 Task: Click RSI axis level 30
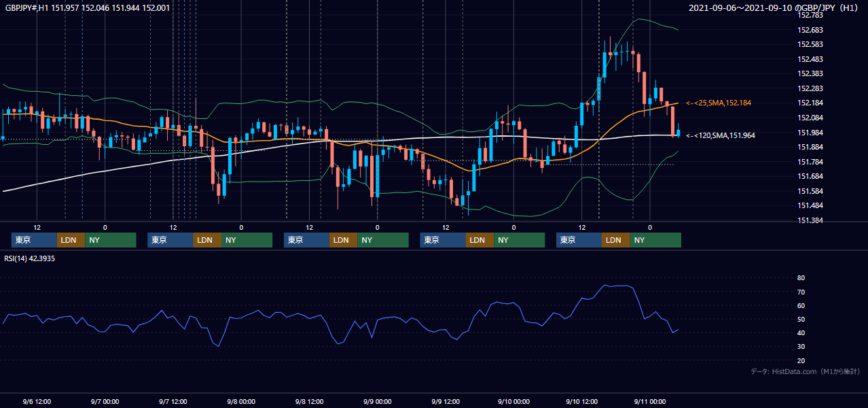point(801,347)
